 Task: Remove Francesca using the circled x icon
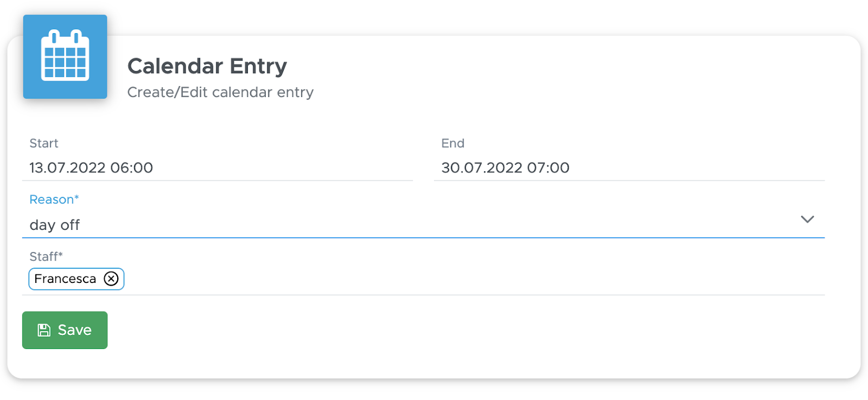[111, 279]
